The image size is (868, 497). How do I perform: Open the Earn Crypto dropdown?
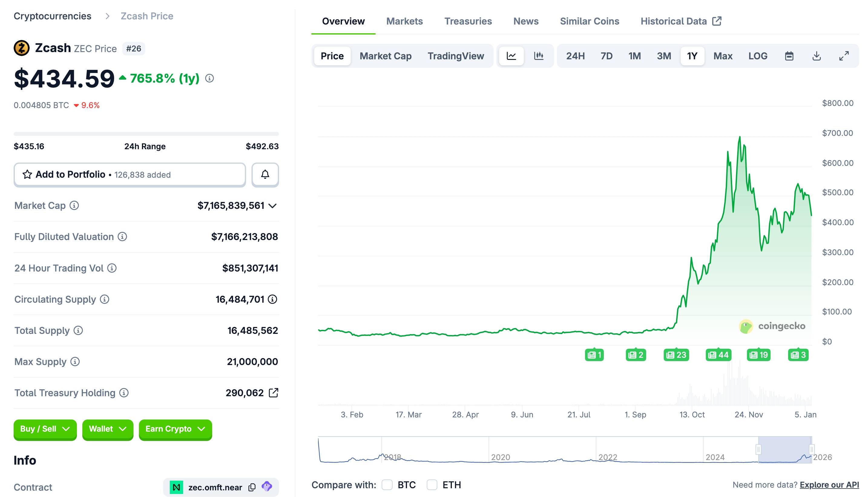[x=175, y=429]
